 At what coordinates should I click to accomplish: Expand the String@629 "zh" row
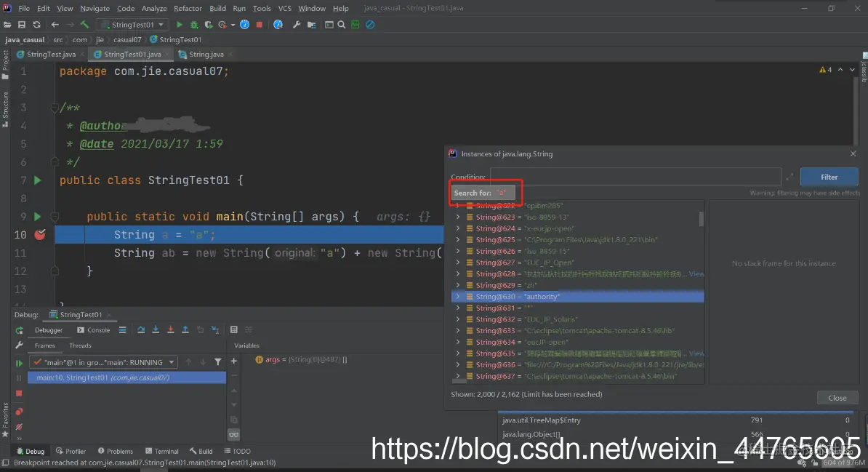(x=458, y=285)
